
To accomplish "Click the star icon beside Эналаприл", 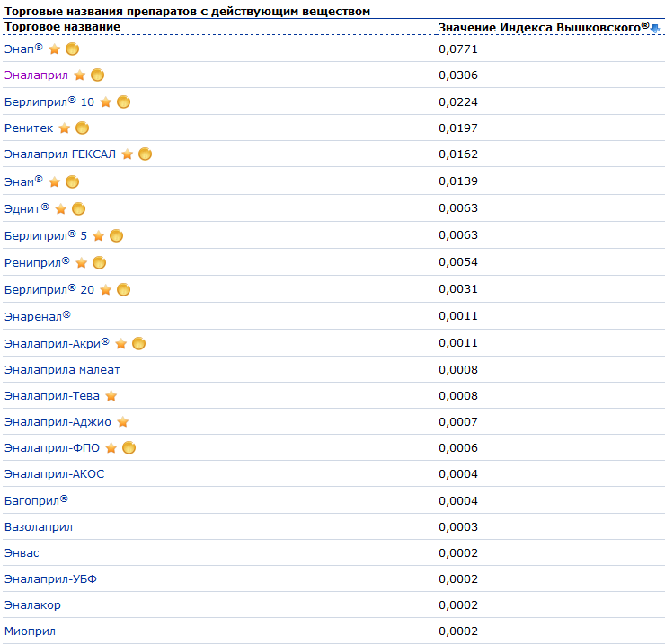I will click(79, 75).
